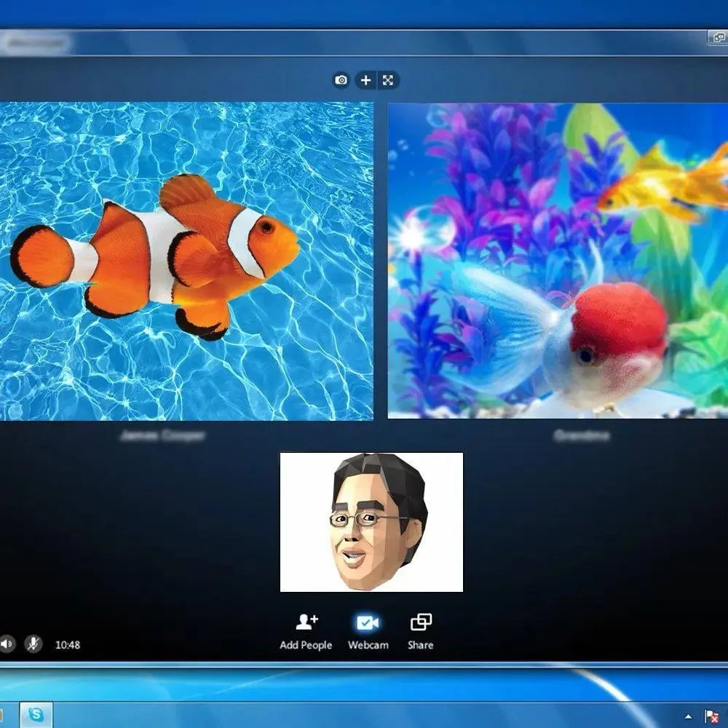Select the goldfish aquarium video feed
Screen dimensions: 728x728
coord(558,261)
